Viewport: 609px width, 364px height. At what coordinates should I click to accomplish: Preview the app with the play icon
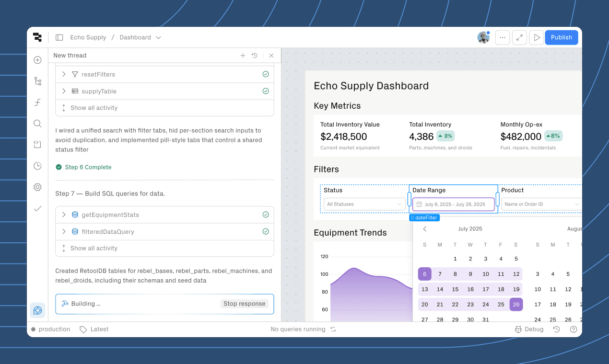[536, 37]
